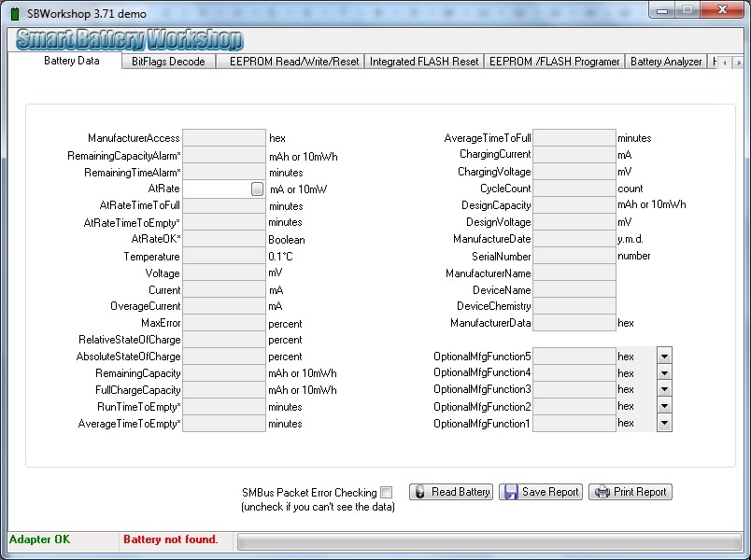The height and width of the screenshot is (560, 751).
Task: Click the RemainingCapacityAlarm value field
Action: (224, 155)
